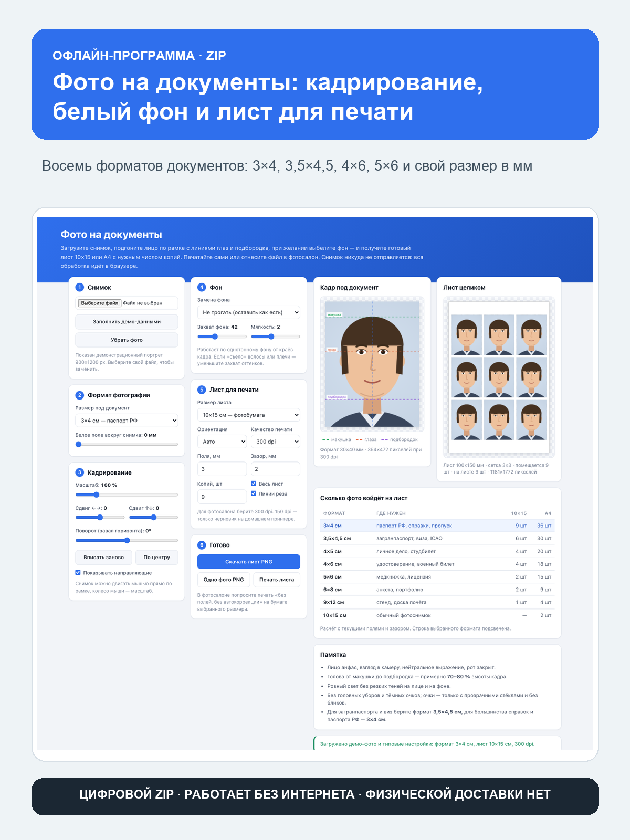Select the '3×4 см' row in the table
630x840 pixels.
coord(437,526)
